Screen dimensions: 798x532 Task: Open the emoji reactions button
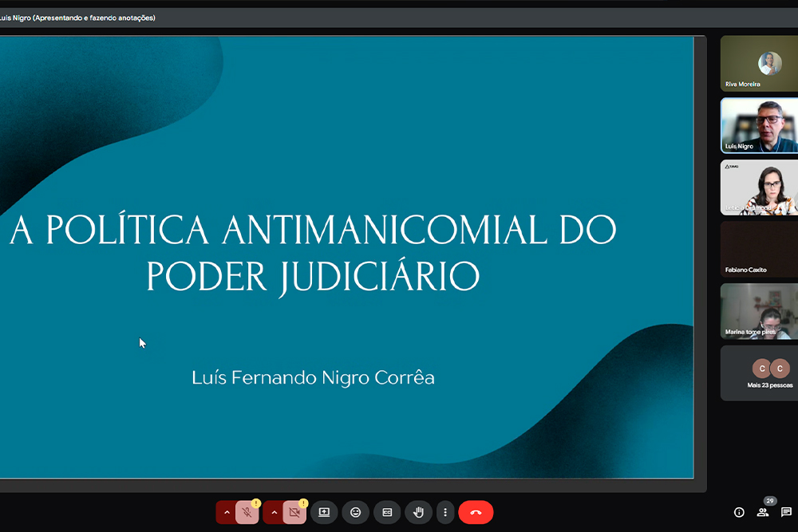355,512
